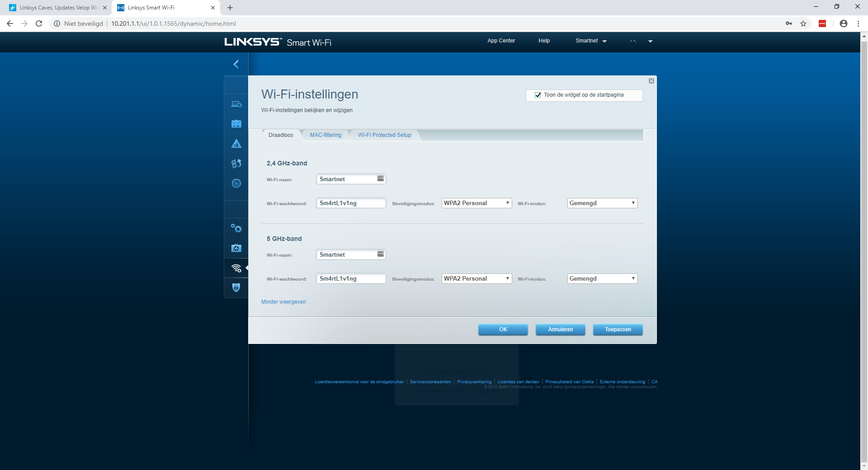The width and height of the screenshot is (868, 470).
Task: Click the 'Minder weergeven' link
Action: (283, 302)
